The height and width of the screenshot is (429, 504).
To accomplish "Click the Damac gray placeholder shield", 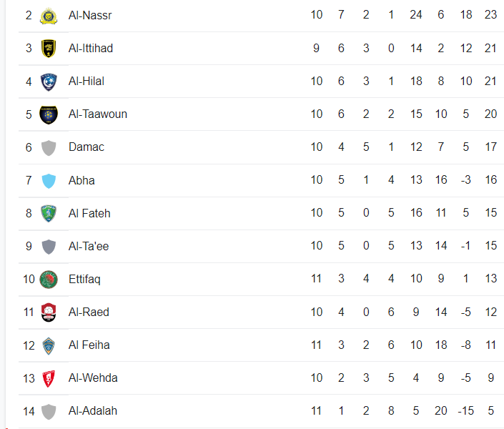I will (49, 148).
